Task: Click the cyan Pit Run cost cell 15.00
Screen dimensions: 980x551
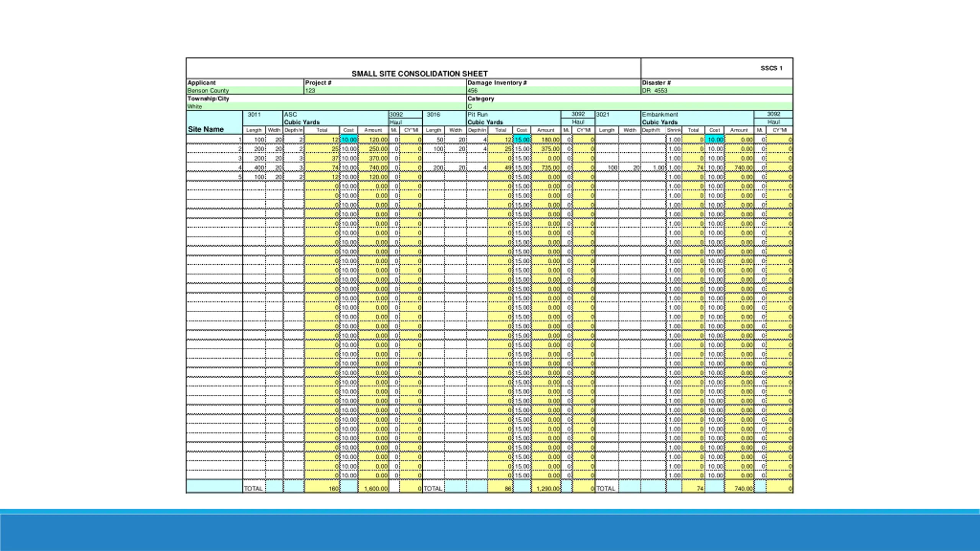Action: click(522, 140)
